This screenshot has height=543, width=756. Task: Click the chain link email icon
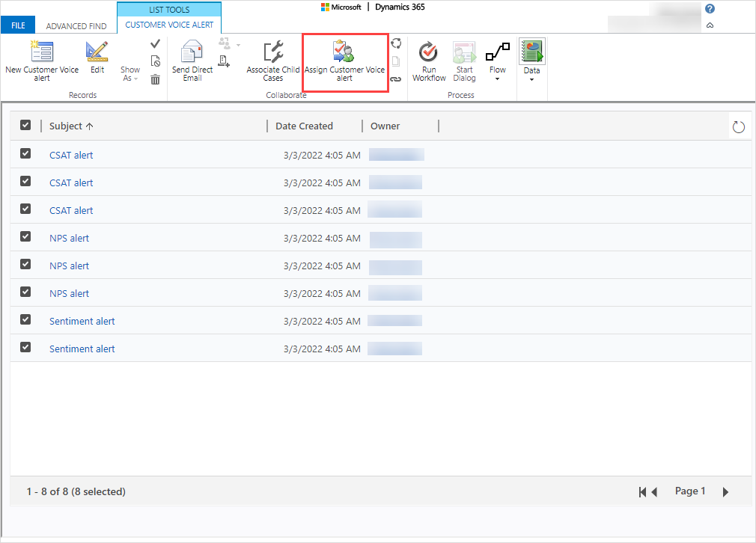pyautogui.click(x=396, y=79)
